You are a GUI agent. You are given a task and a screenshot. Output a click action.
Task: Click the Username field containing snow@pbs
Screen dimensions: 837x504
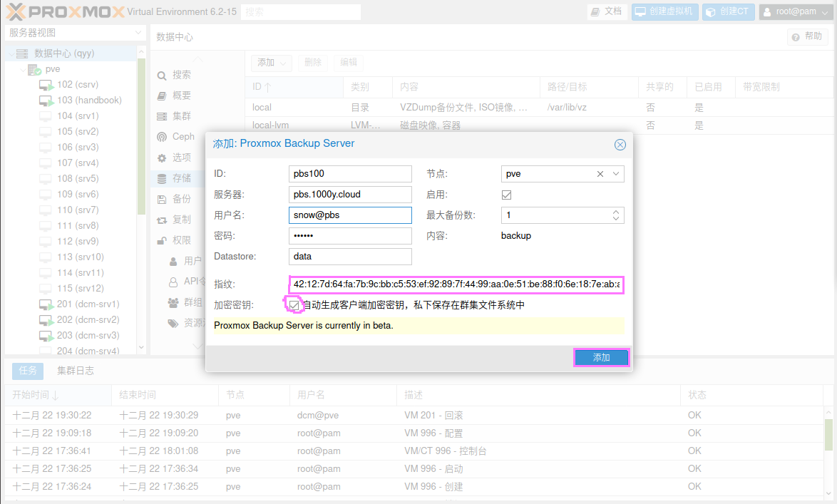tap(350, 215)
